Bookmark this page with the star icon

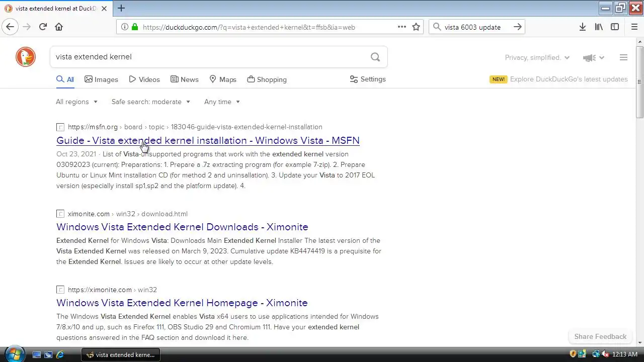416,27
